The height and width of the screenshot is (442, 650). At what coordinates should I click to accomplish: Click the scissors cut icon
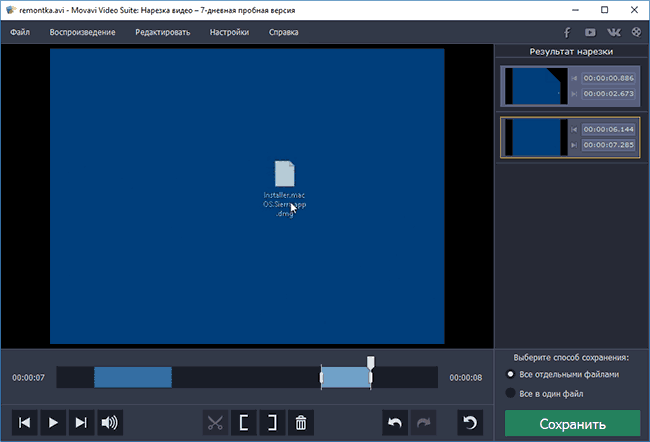(214, 423)
